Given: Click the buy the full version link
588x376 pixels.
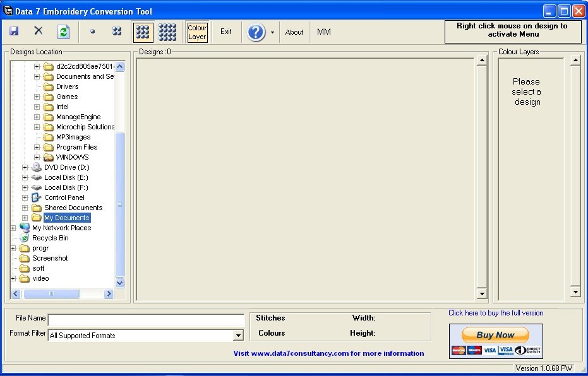Looking at the screenshot, I should pyautogui.click(x=496, y=313).
